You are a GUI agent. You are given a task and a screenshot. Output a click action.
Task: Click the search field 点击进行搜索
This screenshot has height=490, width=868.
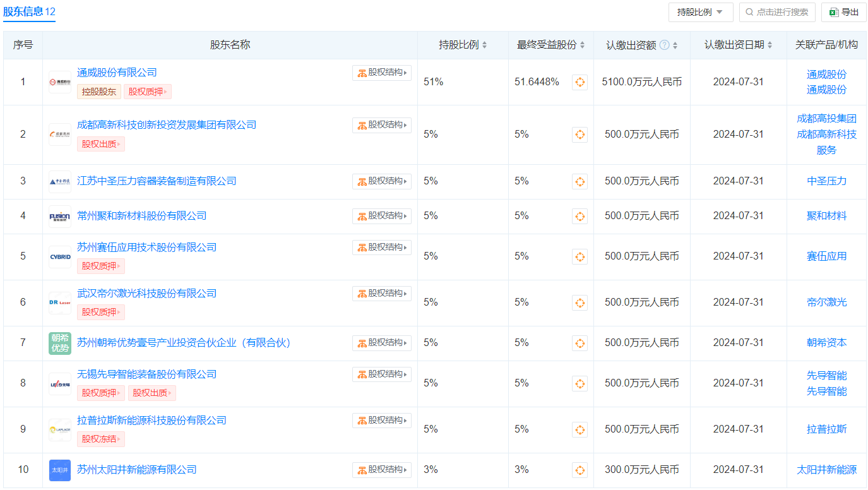pyautogui.click(x=777, y=12)
